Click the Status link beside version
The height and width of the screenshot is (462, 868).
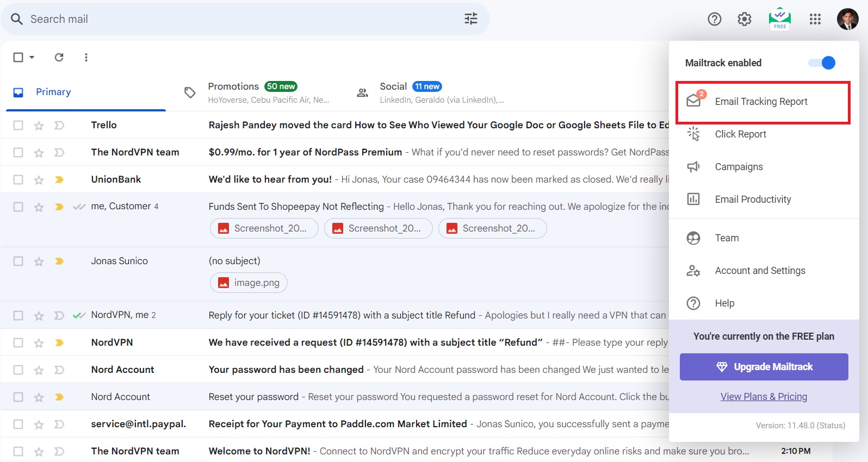click(831, 426)
